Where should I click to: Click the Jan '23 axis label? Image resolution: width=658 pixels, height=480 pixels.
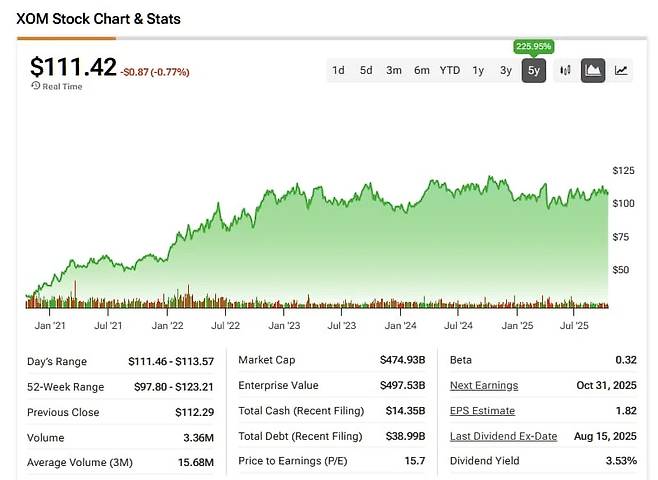pos(284,325)
